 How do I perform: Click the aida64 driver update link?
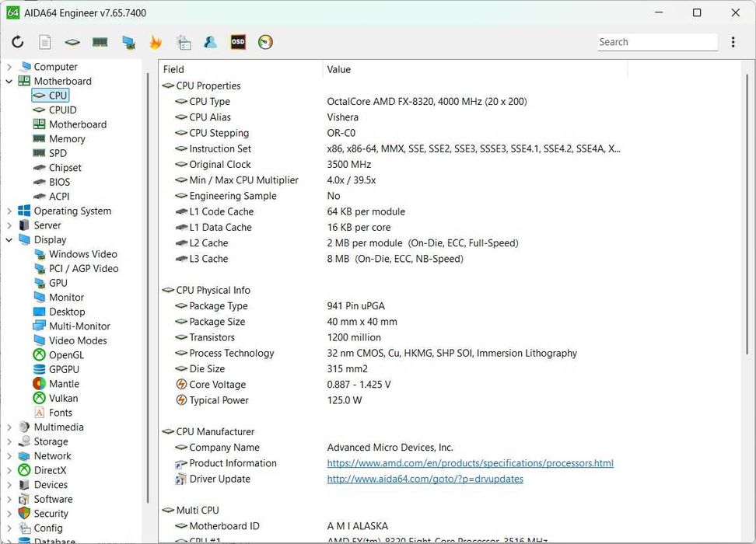tap(425, 479)
